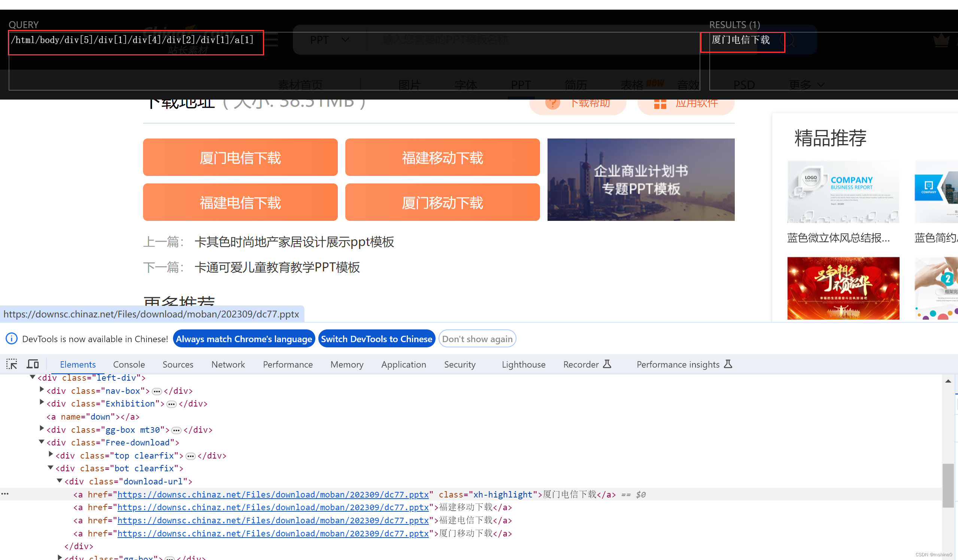Open the Performance tab
The image size is (958, 560).
(288, 364)
